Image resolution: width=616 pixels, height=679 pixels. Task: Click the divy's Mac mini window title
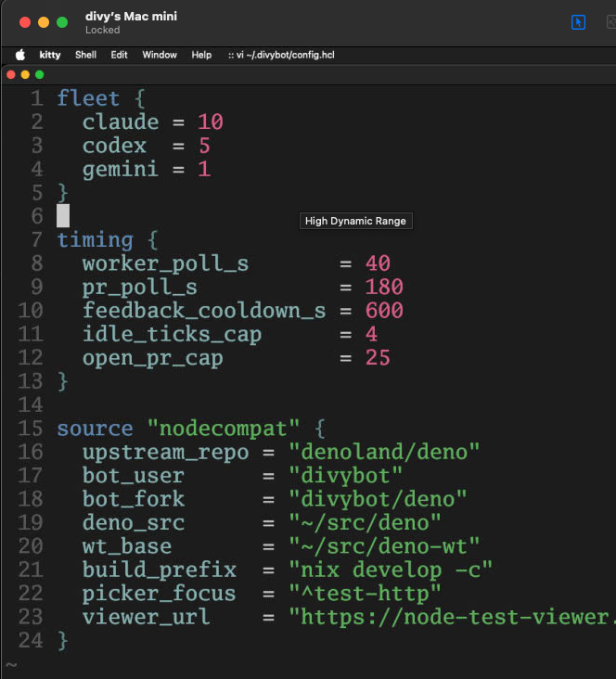click(131, 17)
